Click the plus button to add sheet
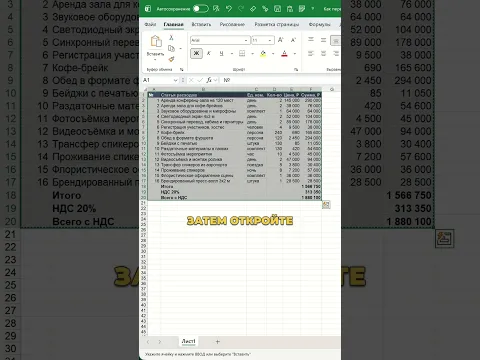480x360 pixels. [x=218, y=342]
